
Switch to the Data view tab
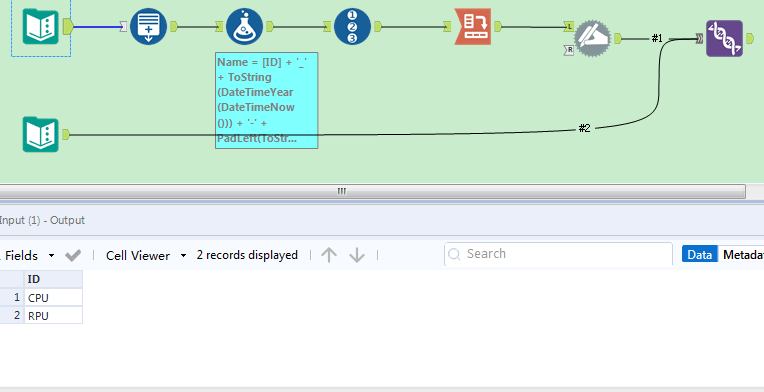(x=700, y=254)
